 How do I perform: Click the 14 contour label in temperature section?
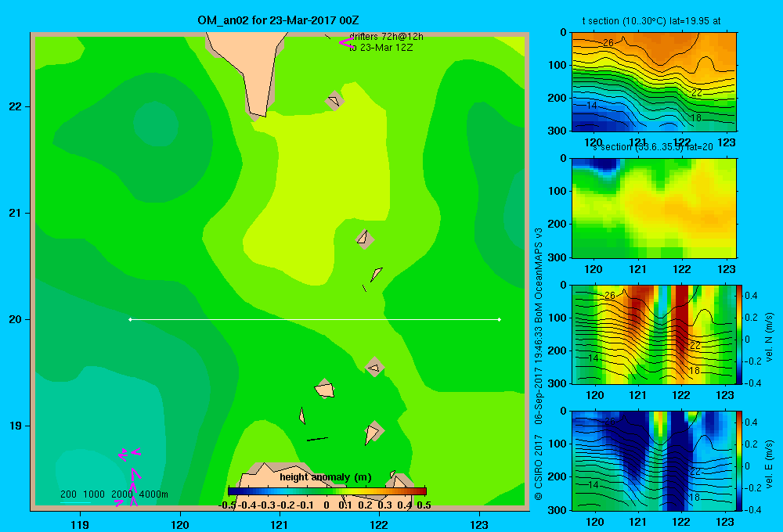click(592, 106)
